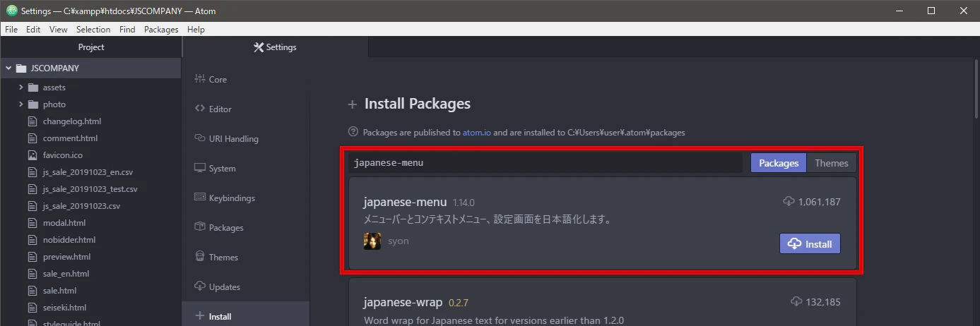Select the Install section in sidebar
This screenshot has height=326, width=980.
coord(245,317)
